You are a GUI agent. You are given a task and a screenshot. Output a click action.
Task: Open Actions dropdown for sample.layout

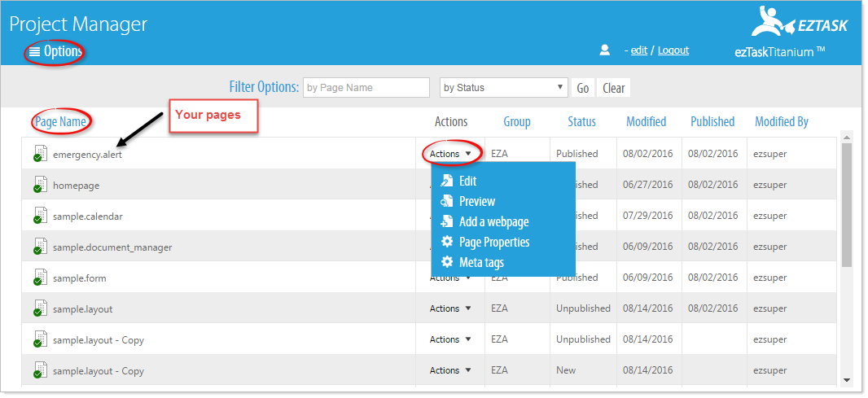(450, 308)
